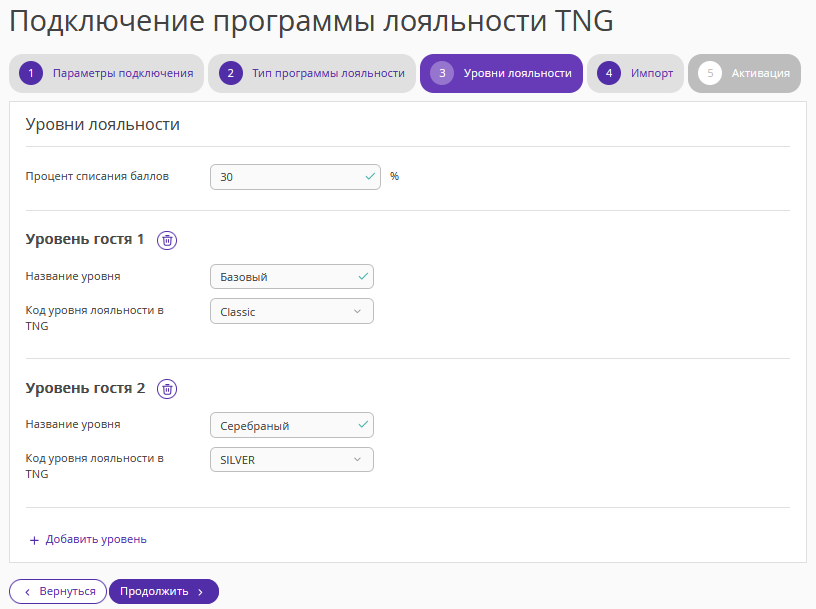The height and width of the screenshot is (609, 816).
Task: Go to Тип программы лояльности step
Action: (312, 73)
